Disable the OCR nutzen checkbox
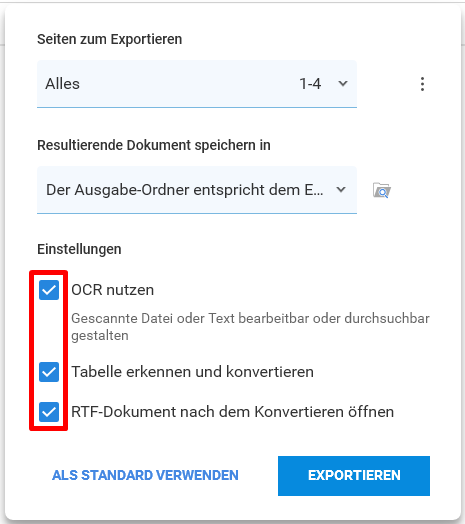Image resolution: width=465 pixels, height=524 pixels. 49,290
